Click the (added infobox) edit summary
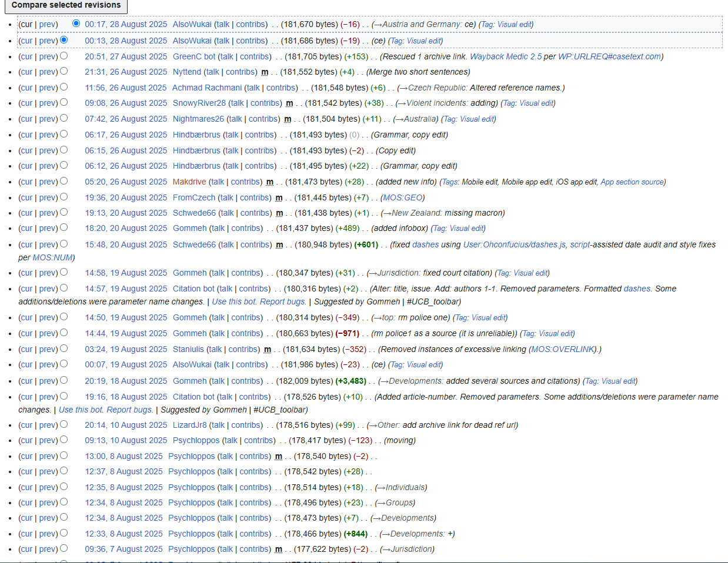Image resolution: width=728 pixels, height=563 pixels. coord(400,228)
